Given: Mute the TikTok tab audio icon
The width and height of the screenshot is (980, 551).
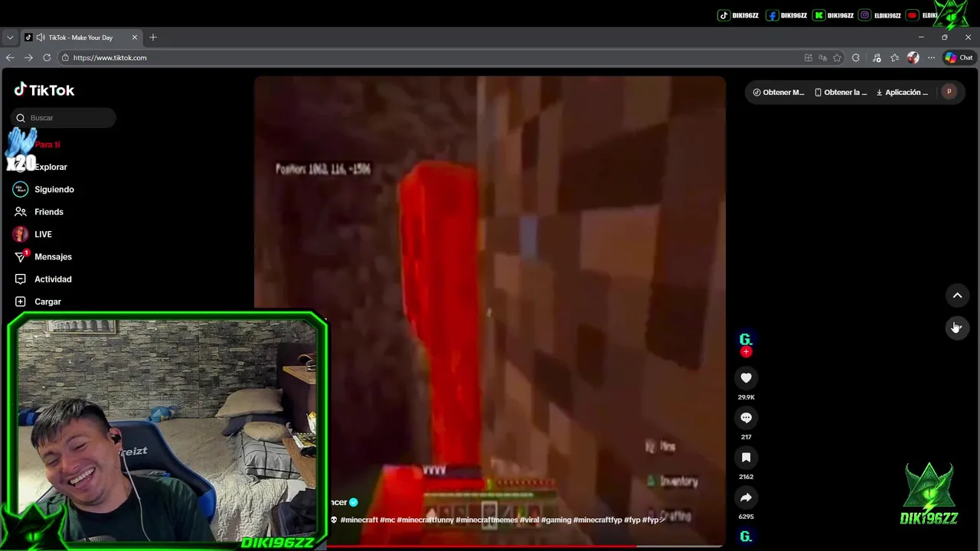Looking at the screenshot, I should 41,37.
